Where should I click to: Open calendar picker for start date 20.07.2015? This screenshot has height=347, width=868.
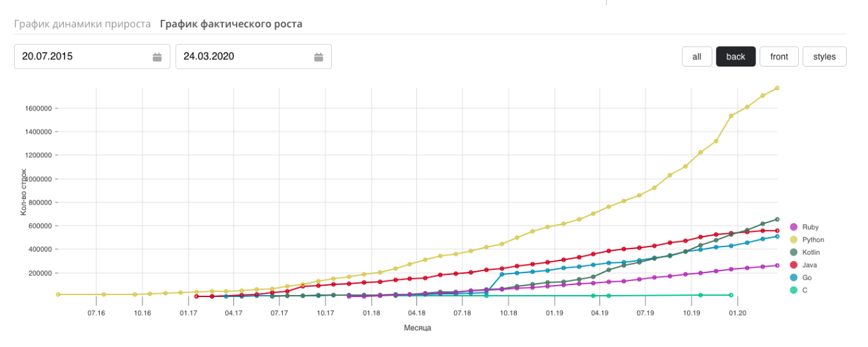[157, 57]
